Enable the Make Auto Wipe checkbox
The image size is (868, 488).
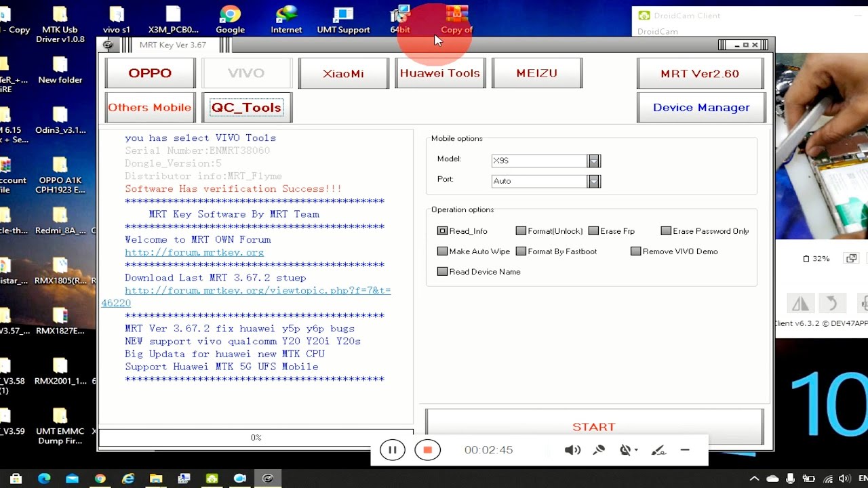(442, 251)
